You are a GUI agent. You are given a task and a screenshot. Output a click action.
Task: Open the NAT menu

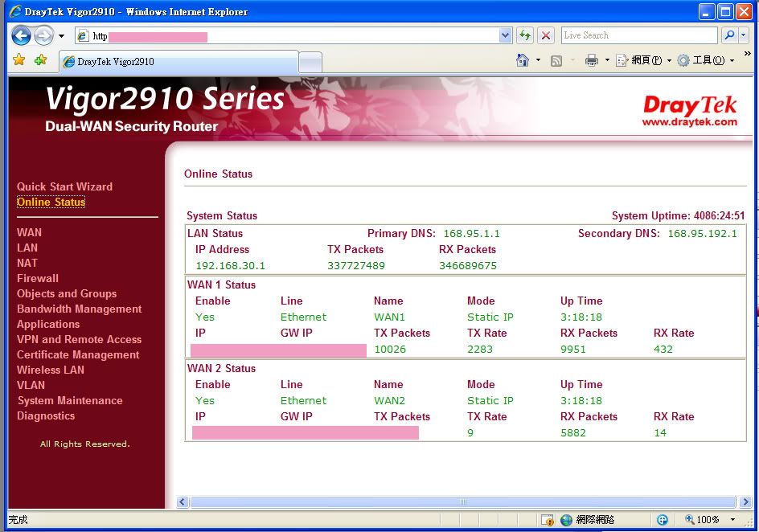coord(27,263)
